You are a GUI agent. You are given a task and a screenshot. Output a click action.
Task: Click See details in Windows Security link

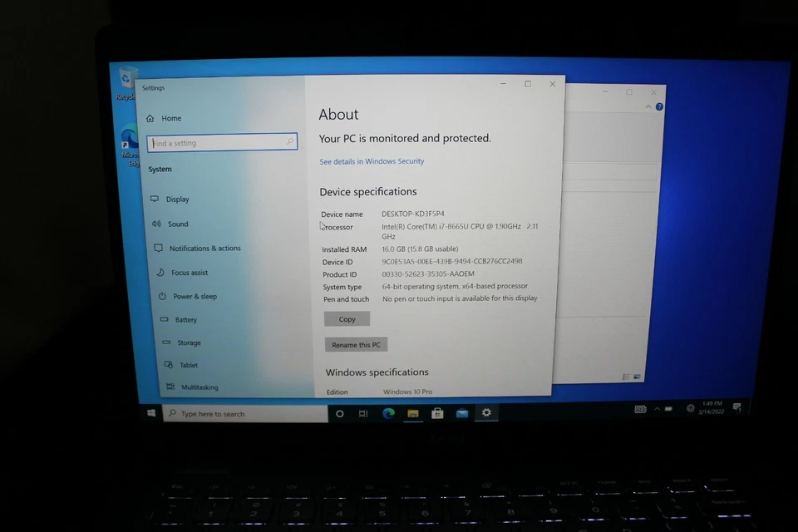tap(372, 161)
